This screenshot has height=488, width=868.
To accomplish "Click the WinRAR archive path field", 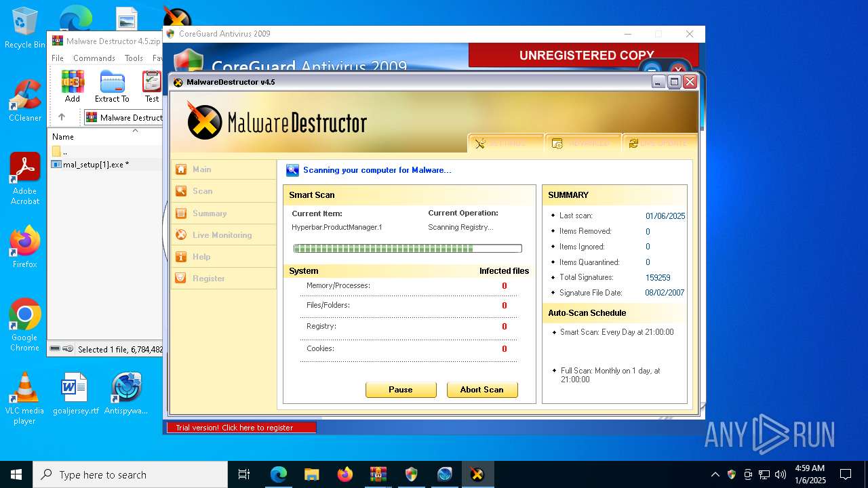I will click(x=123, y=117).
